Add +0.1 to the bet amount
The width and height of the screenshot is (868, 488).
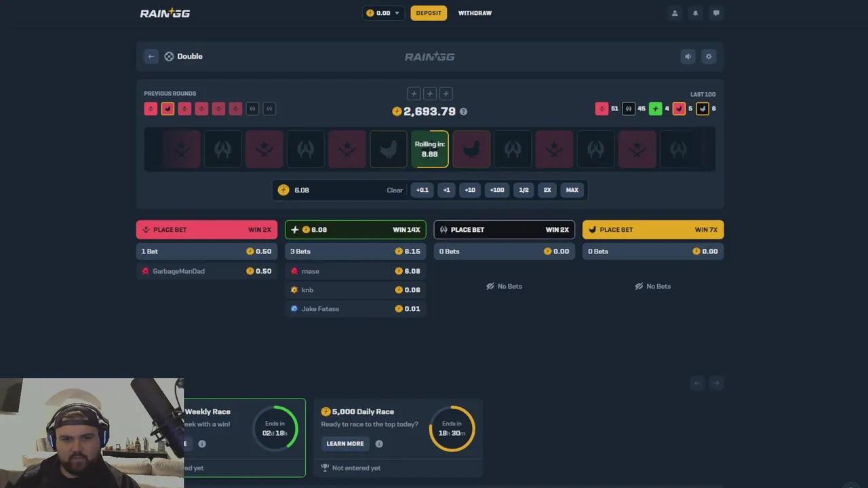(x=422, y=190)
